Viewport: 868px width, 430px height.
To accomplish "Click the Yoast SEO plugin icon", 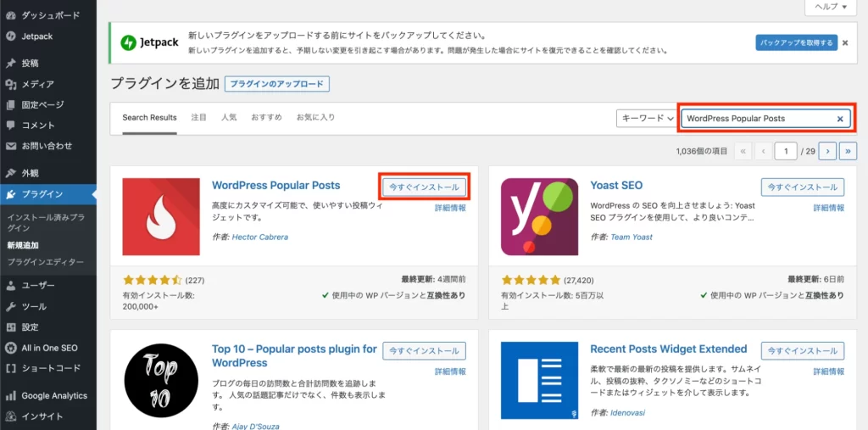I will 539,216.
